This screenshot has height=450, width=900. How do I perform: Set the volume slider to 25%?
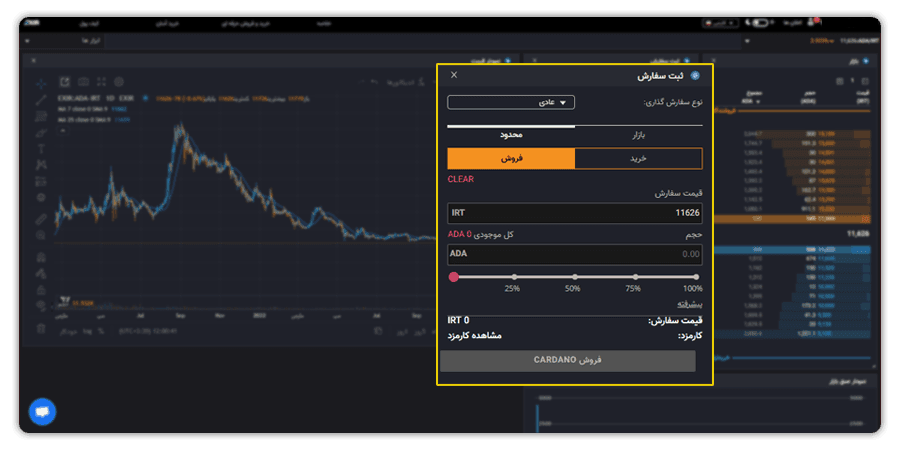pos(514,277)
